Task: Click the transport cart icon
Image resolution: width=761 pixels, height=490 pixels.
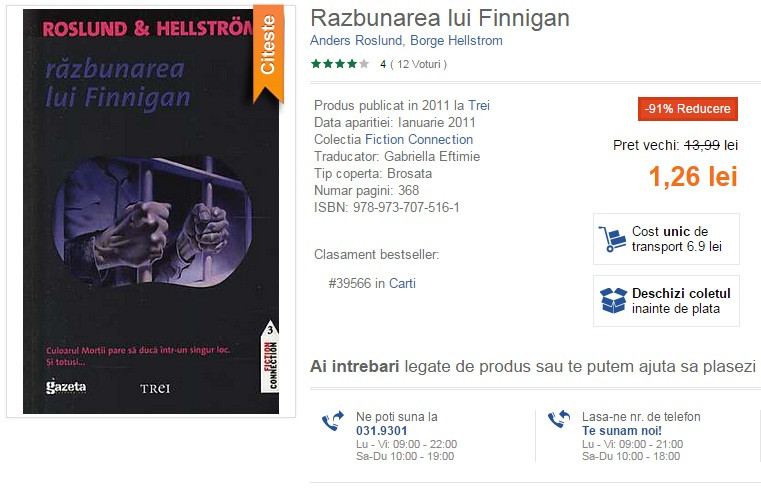Action: point(612,239)
